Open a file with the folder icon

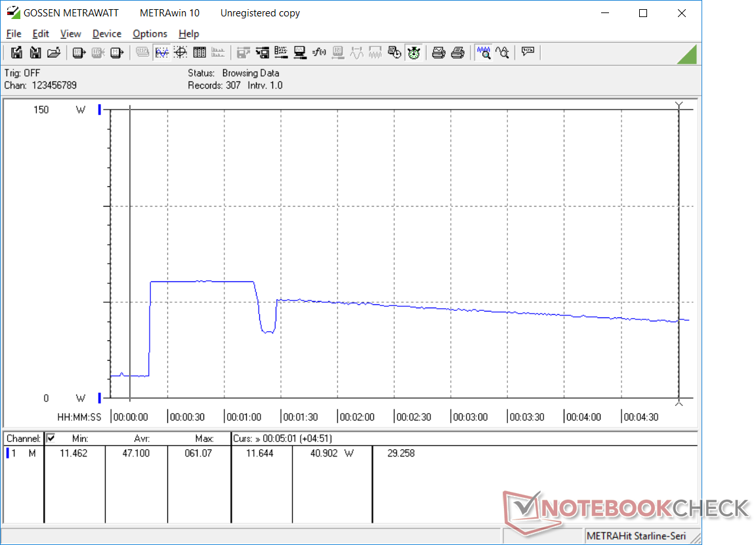point(54,52)
